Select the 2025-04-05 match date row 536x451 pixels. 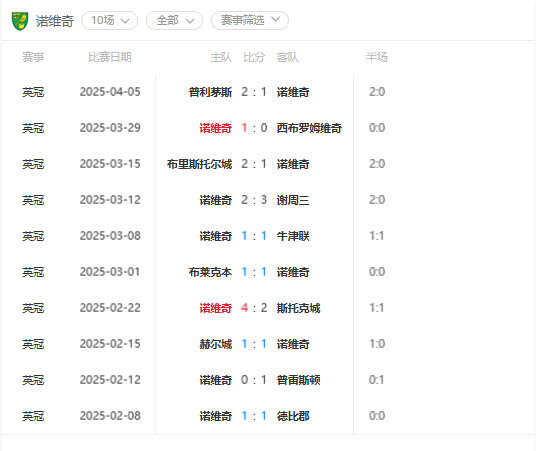pos(263,92)
